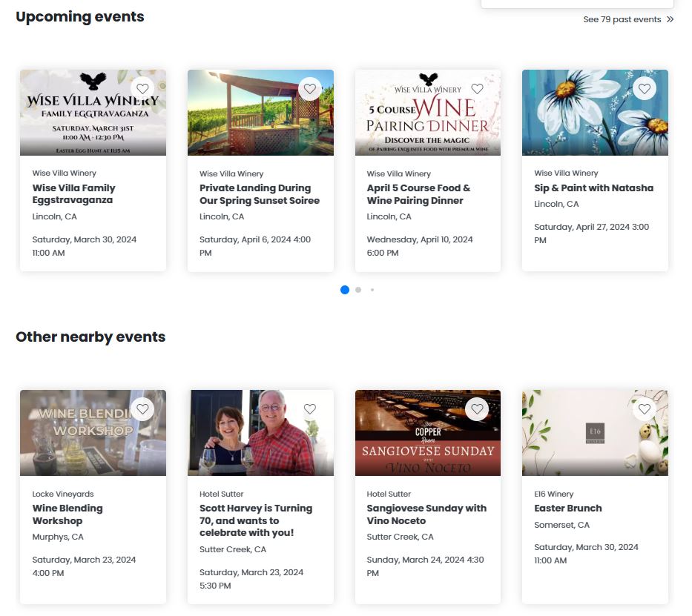Image resolution: width=692 pixels, height=616 pixels.
Task: Go to second carousel page dot
Action: [x=358, y=290]
